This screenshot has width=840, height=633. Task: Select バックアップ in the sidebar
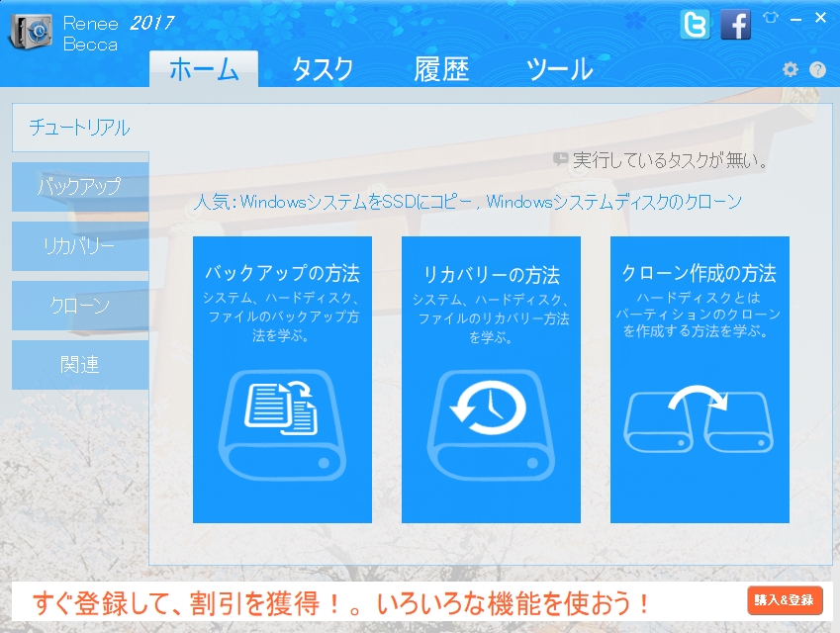(80, 186)
